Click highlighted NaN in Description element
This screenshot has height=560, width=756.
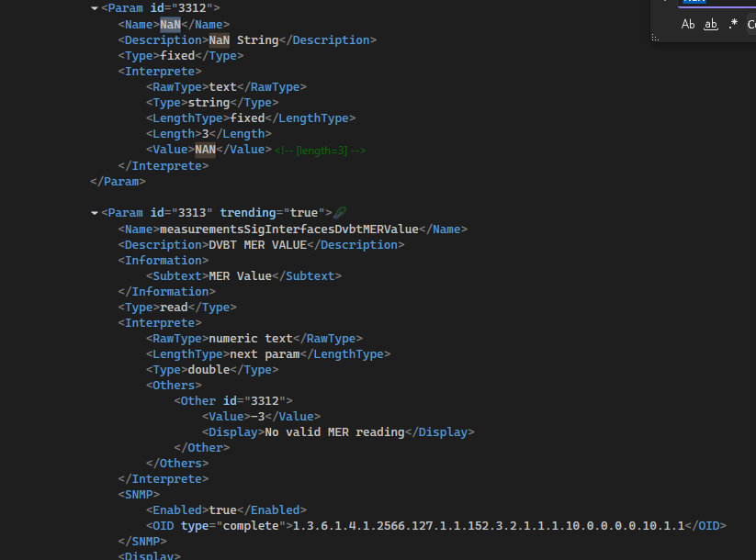[x=219, y=40]
